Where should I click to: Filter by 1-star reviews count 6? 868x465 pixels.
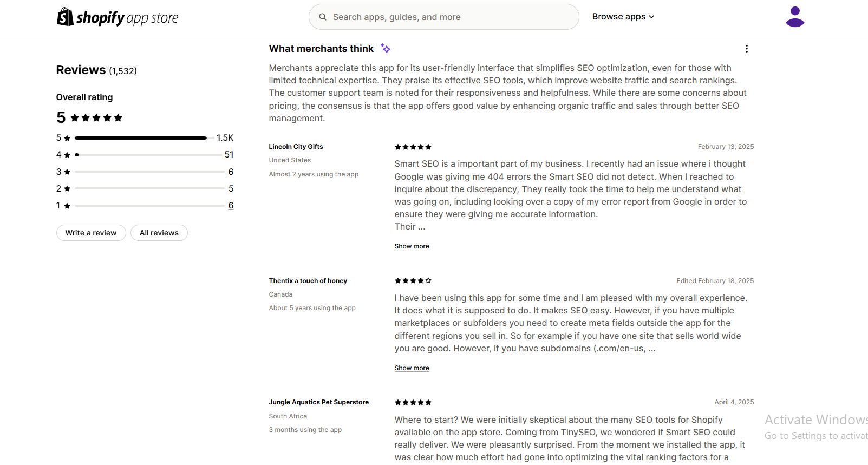coord(231,206)
